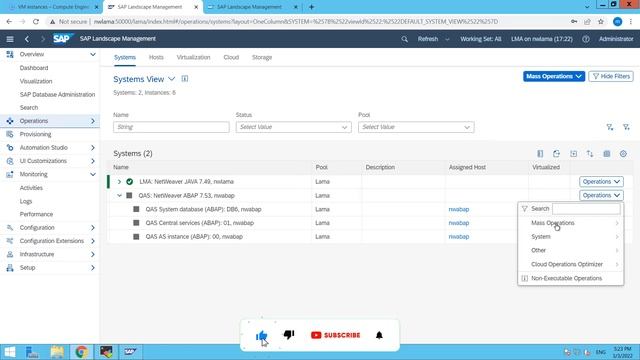Click the table grouping icon
Screen dimensions: 640x360
[x=607, y=154]
